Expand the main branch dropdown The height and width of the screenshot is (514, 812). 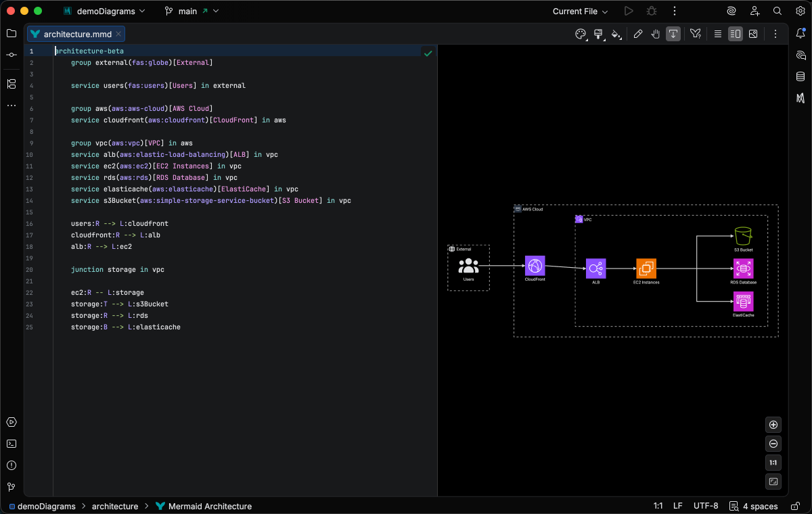click(x=188, y=11)
